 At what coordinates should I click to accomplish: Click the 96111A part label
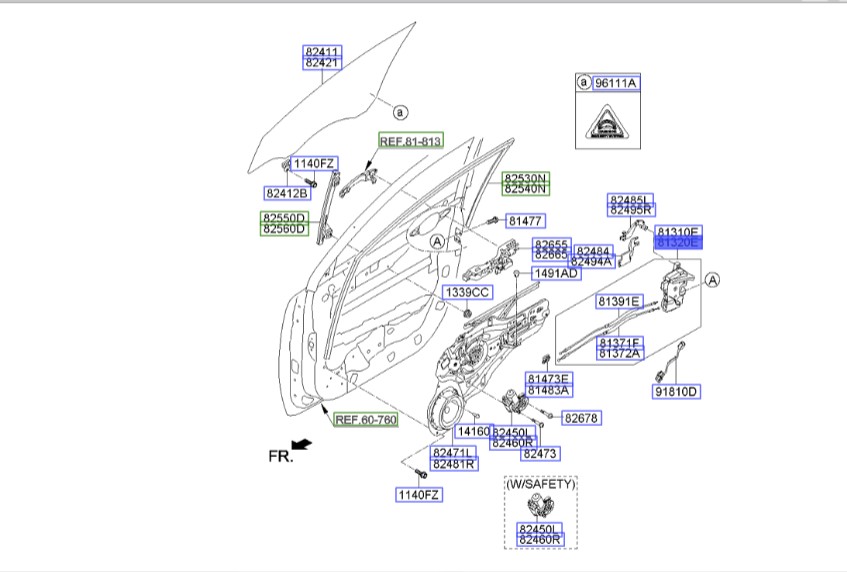[615, 83]
